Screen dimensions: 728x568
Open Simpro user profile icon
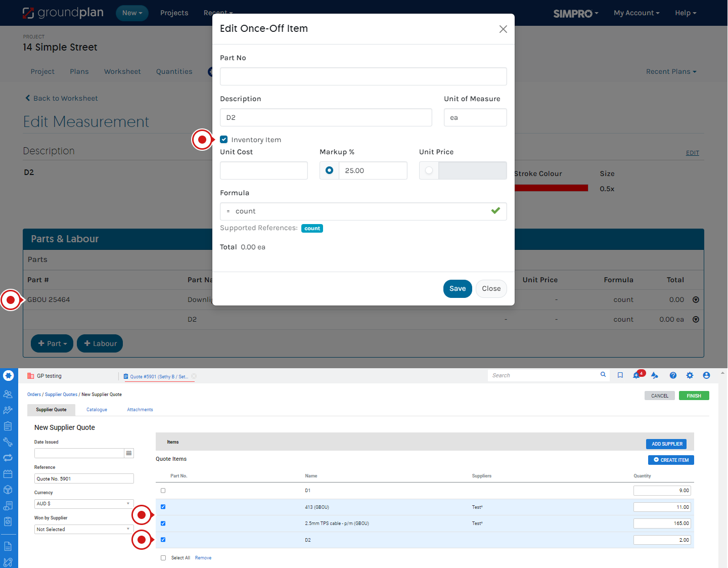(x=706, y=375)
